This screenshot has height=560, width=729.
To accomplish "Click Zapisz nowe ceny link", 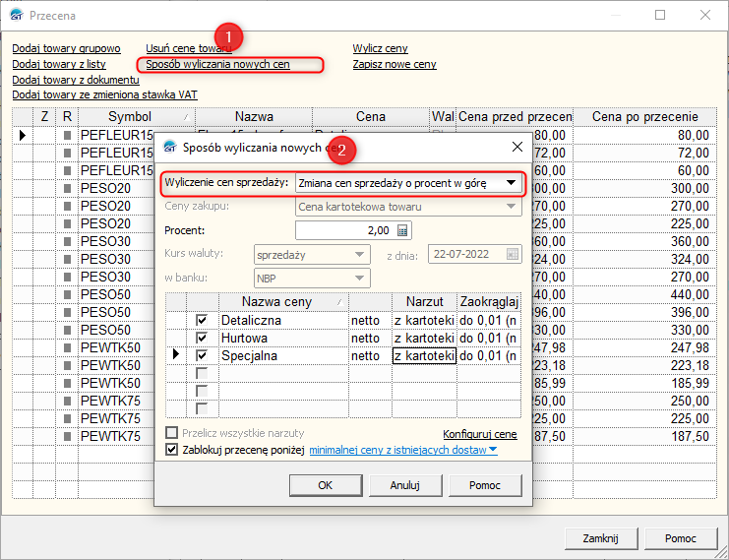I will coord(395,64).
